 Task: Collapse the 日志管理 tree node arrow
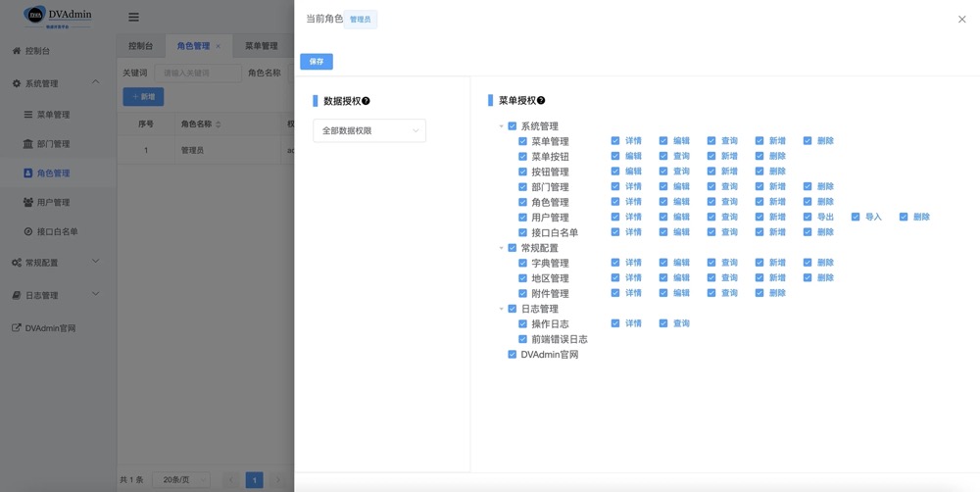coord(501,309)
